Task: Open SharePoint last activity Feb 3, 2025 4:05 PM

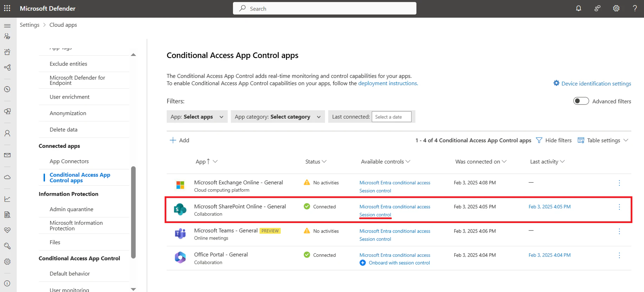Action: 549,207
